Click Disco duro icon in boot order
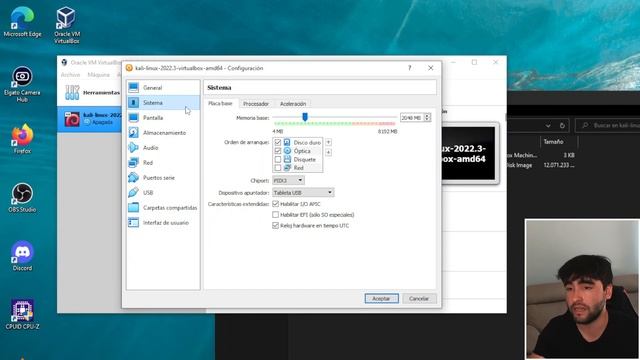The height and width of the screenshot is (360, 640). coord(287,142)
